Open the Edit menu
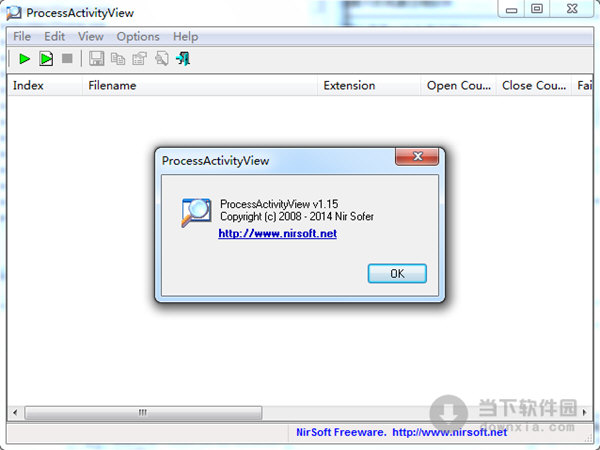Image resolution: width=600 pixels, height=450 pixels. [x=54, y=37]
